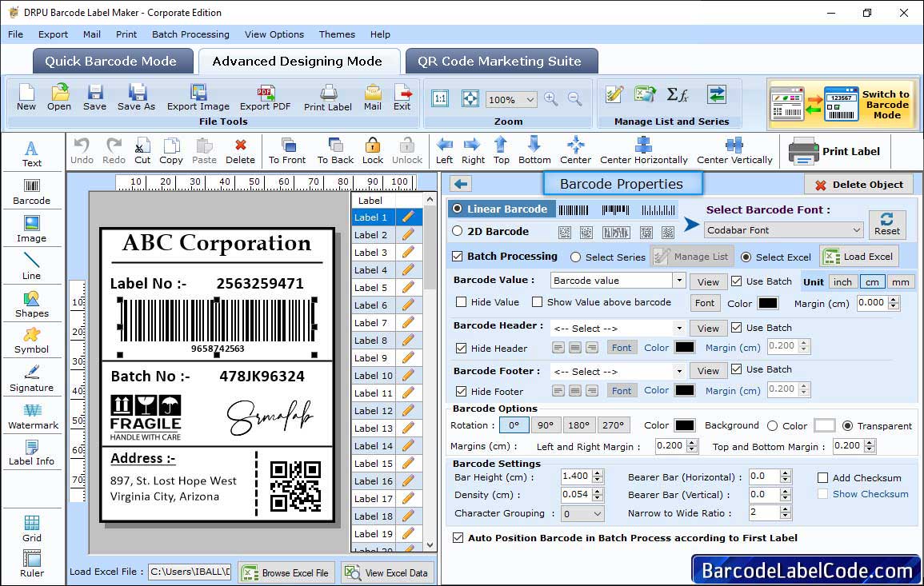This screenshot has width=924, height=586.
Task: Check Show Value above barcode
Action: click(537, 302)
